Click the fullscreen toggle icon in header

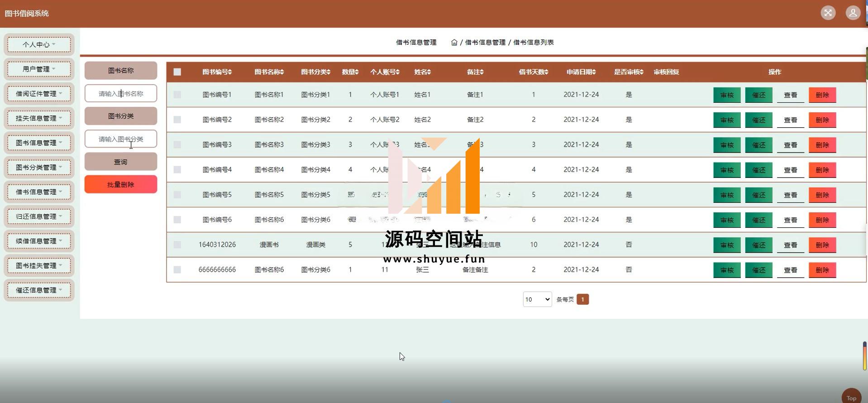(828, 13)
